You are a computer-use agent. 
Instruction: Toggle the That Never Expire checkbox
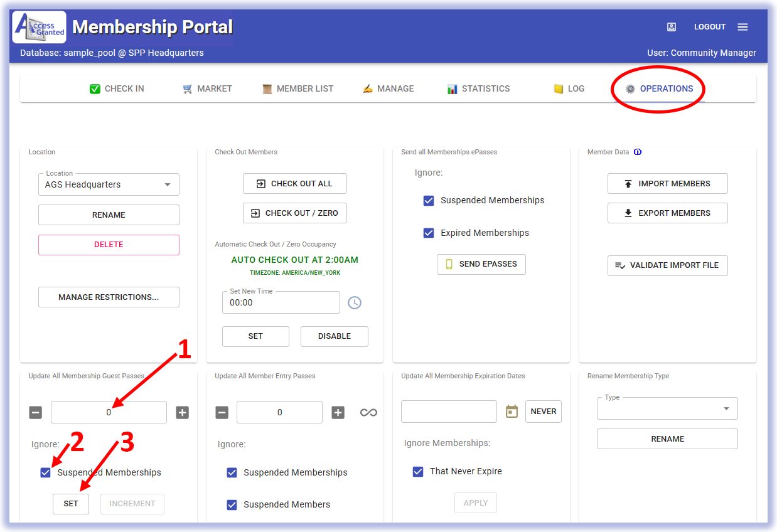(x=418, y=471)
